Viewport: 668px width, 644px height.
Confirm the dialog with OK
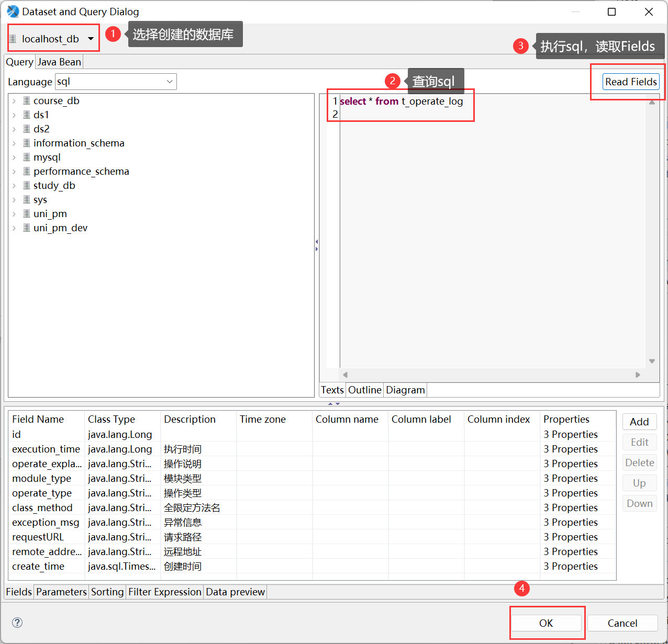(546, 623)
